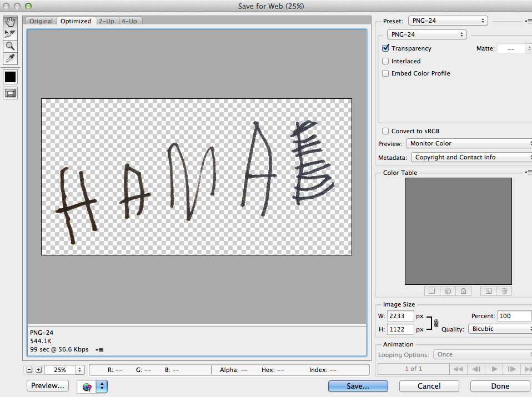Open the Preset dropdown

[448, 21]
